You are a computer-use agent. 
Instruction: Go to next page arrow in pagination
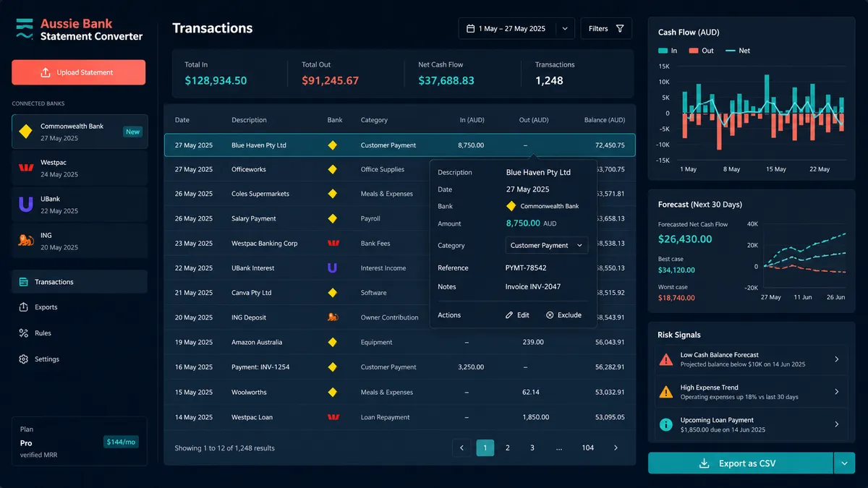(x=616, y=448)
